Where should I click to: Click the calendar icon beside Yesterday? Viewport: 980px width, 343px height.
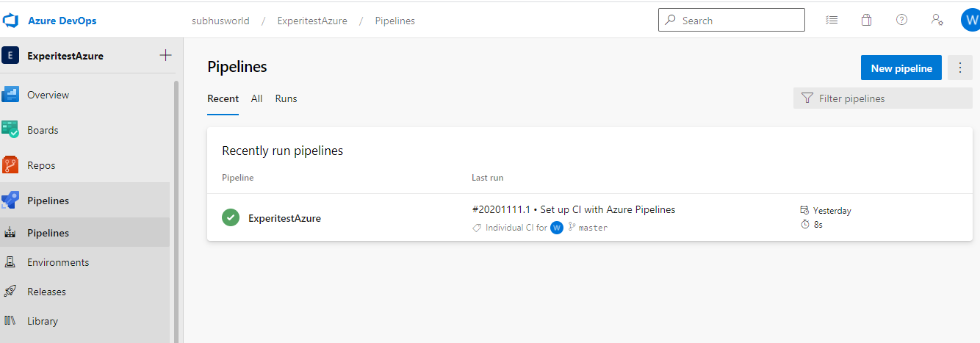804,211
